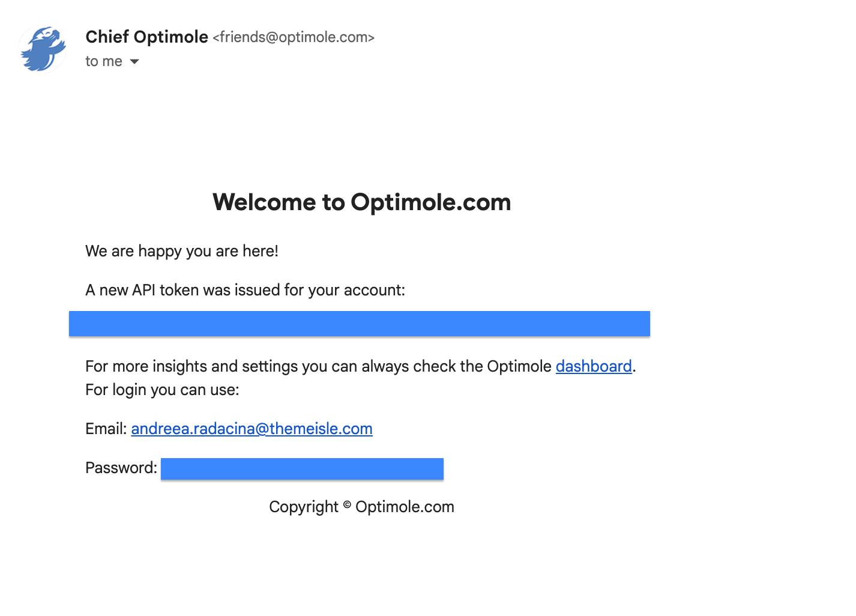Click the "A new API token was issued" text
The width and height of the screenshot is (856, 616).
tap(245, 290)
